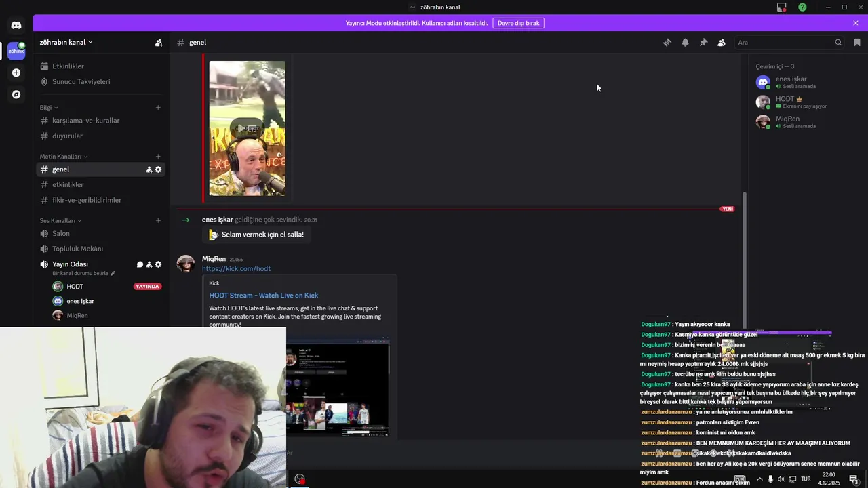Expand zöhrabın kanal server dropdown

(66, 42)
